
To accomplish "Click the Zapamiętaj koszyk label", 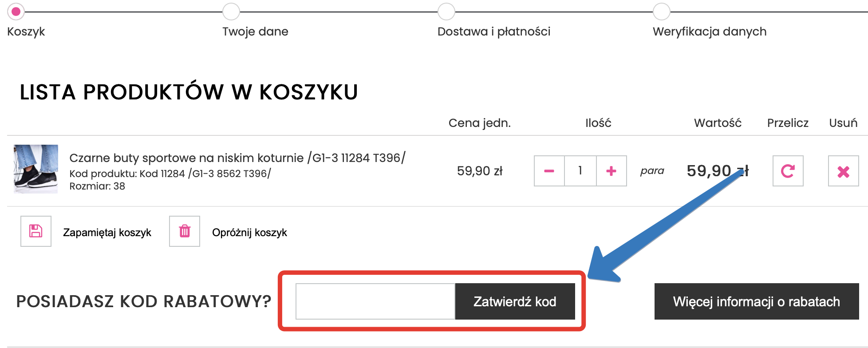I will [107, 232].
